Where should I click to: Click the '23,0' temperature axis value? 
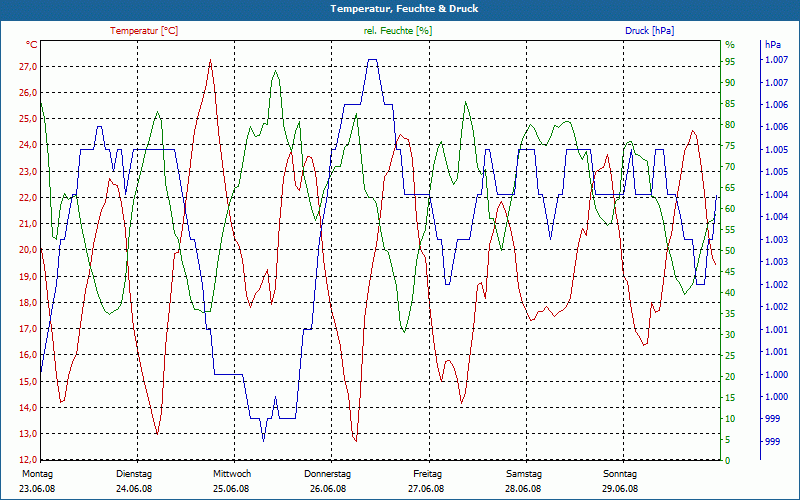[28, 171]
